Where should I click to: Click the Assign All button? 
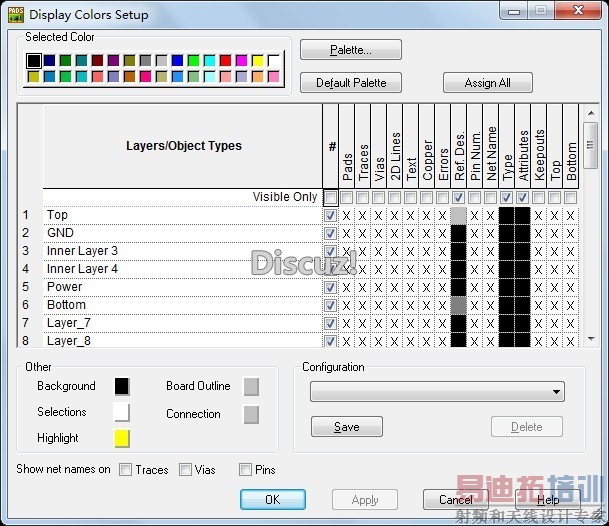click(x=487, y=83)
